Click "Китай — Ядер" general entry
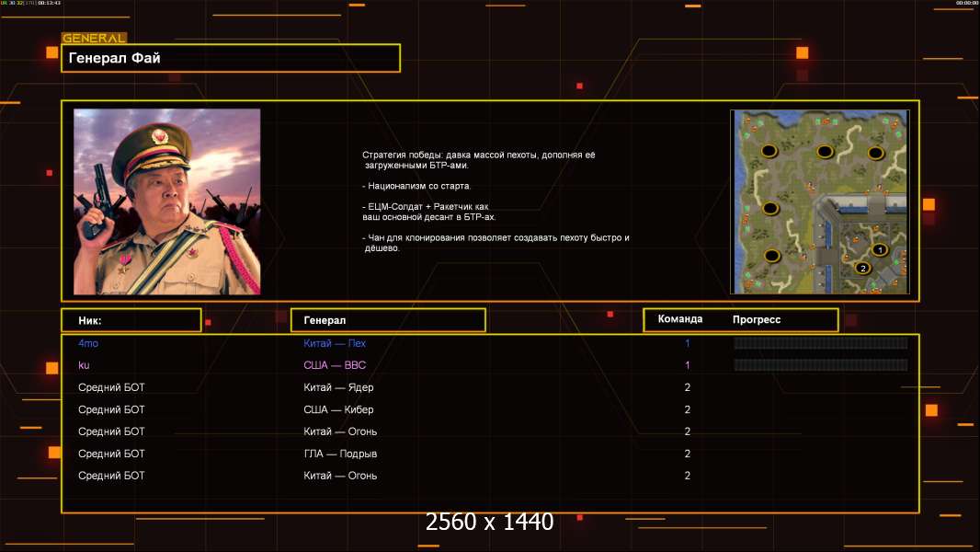Image resolution: width=980 pixels, height=552 pixels. click(x=338, y=387)
